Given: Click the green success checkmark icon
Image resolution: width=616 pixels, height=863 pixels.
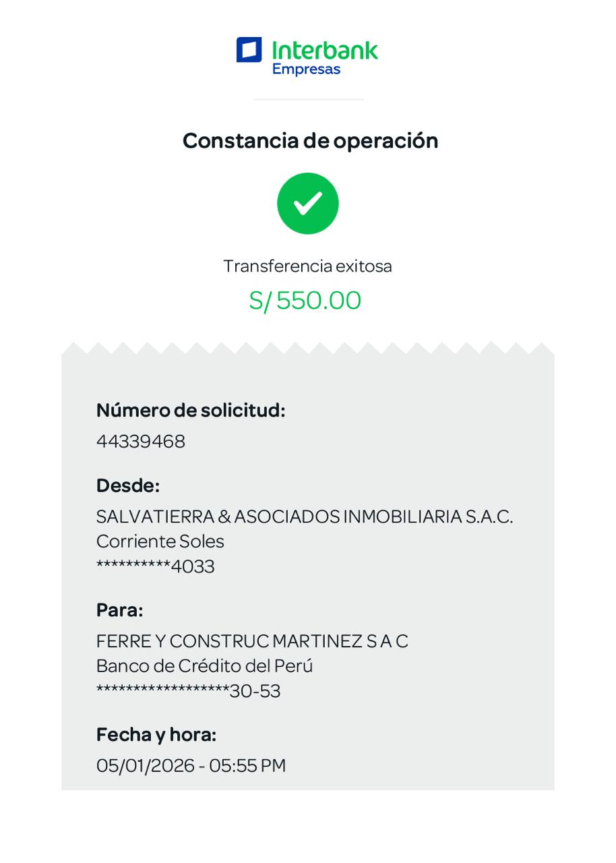Looking at the screenshot, I should (307, 204).
